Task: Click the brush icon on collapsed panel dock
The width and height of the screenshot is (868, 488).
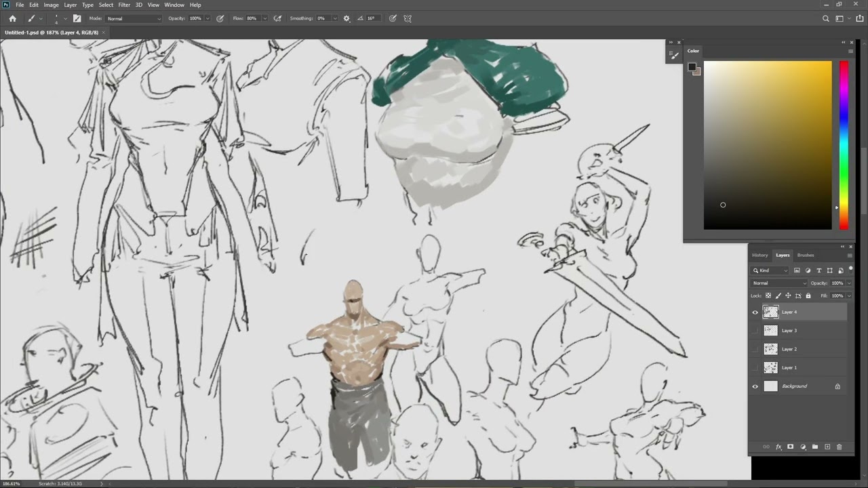Action: click(674, 56)
